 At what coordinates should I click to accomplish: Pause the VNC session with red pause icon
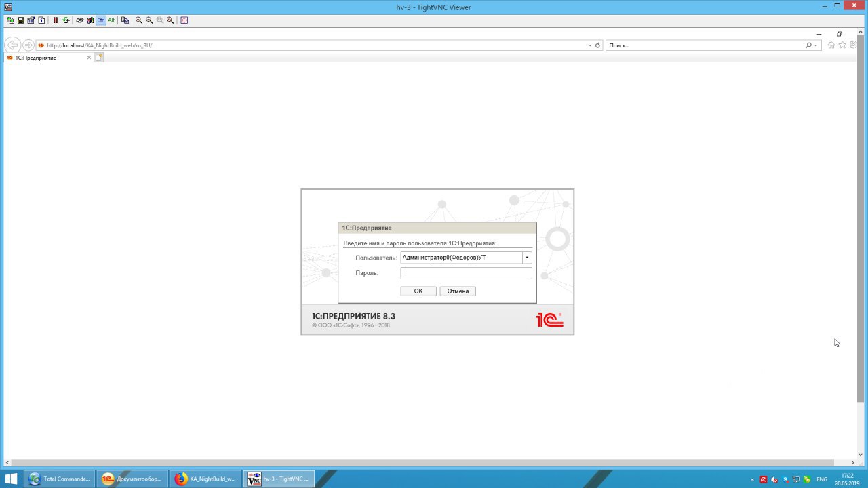click(56, 20)
